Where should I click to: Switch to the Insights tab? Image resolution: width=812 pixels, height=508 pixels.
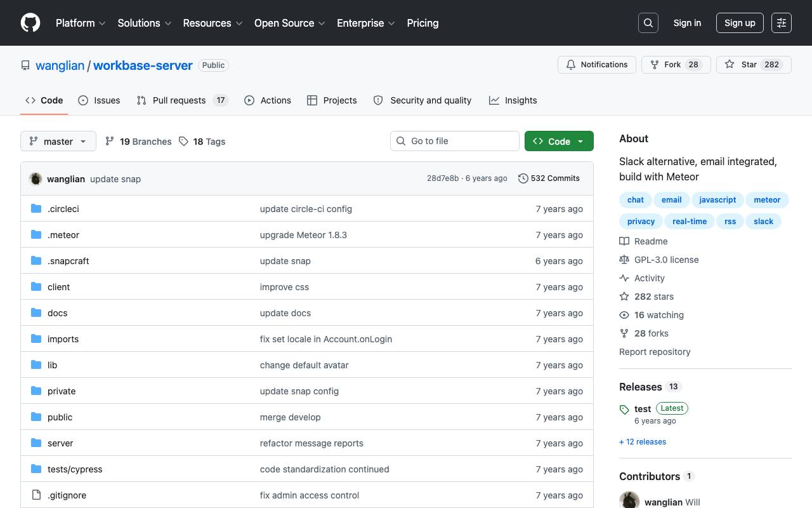point(513,100)
